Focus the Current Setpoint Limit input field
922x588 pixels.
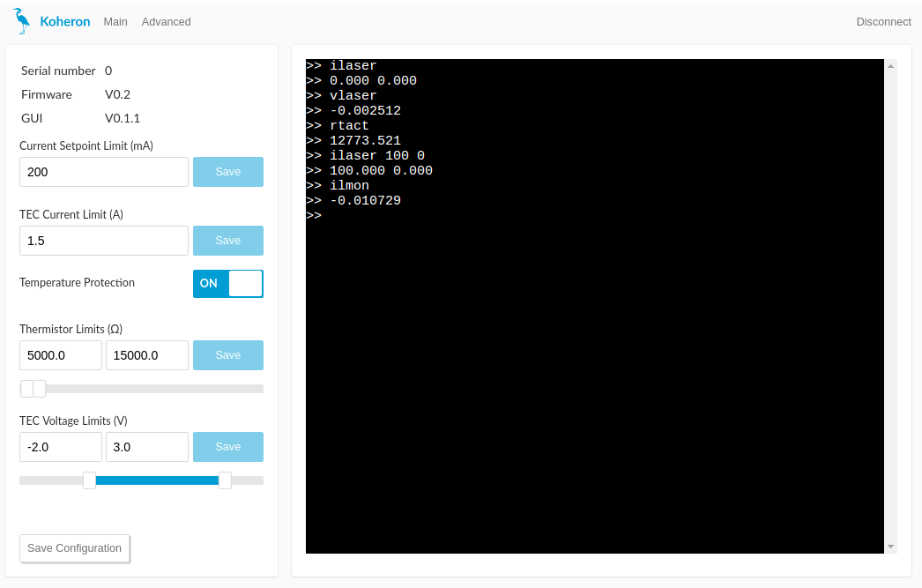[104, 172]
